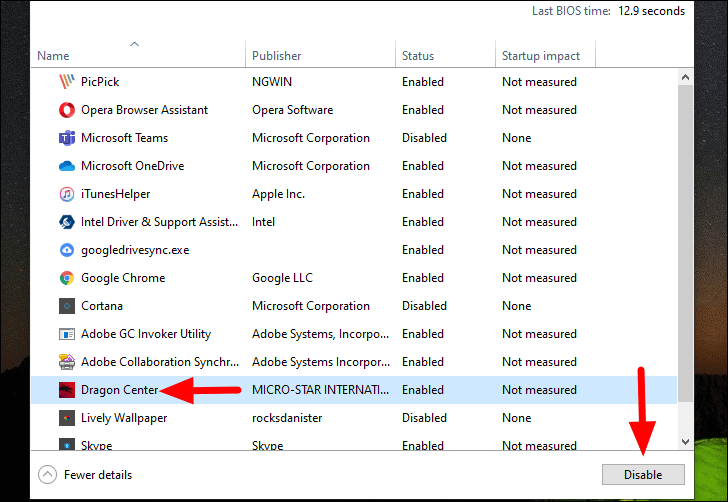Screen dimensions: 728x502
Task: Click the Dragon Center icon
Action: (66, 390)
